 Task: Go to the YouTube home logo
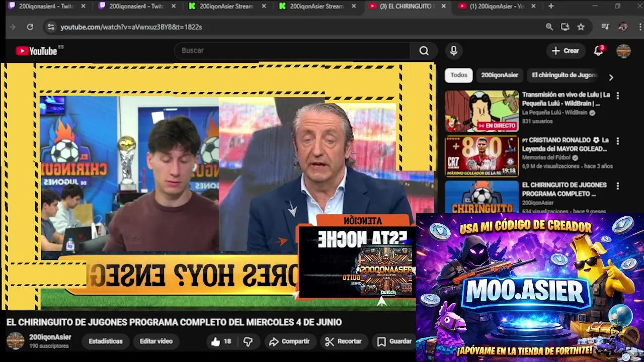coord(36,51)
